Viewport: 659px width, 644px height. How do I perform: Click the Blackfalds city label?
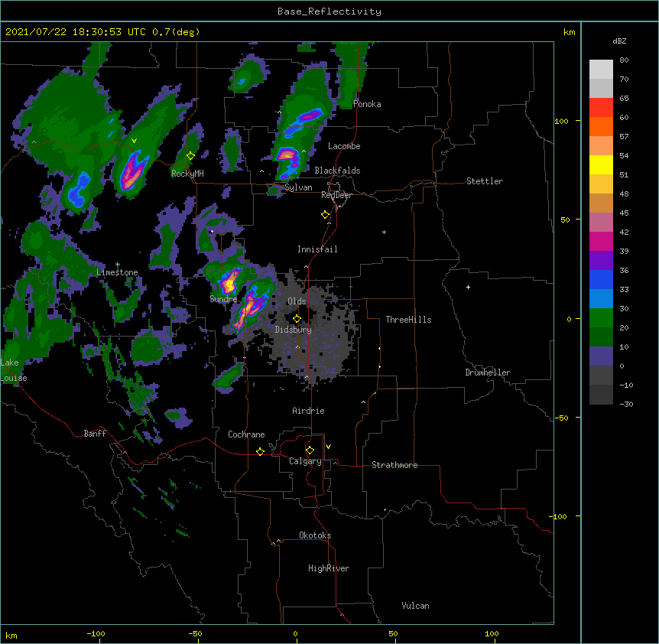pos(337,171)
